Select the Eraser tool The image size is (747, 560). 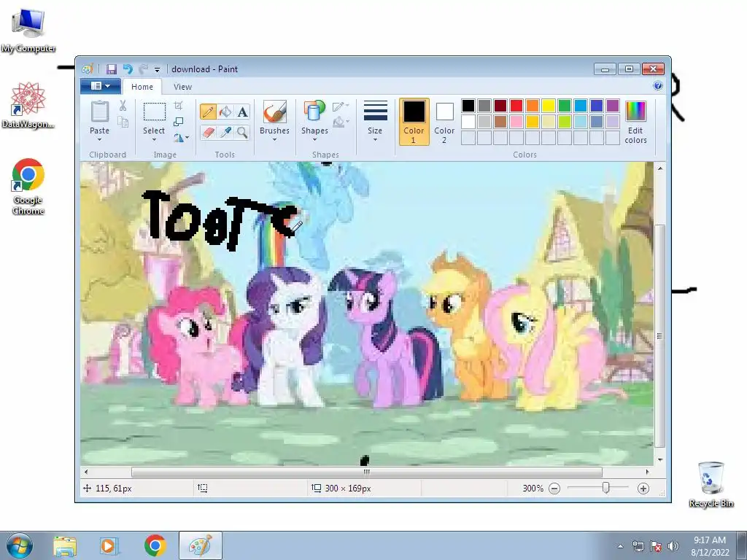pos(208,132)
